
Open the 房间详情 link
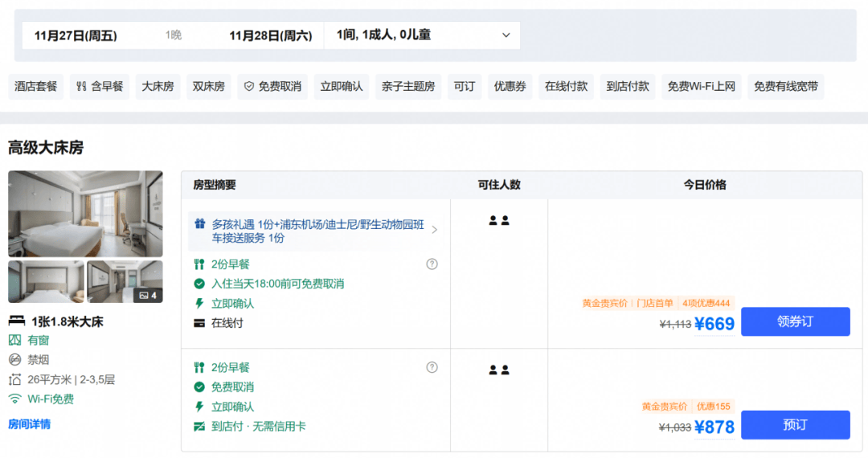click(x=30, y=424)
